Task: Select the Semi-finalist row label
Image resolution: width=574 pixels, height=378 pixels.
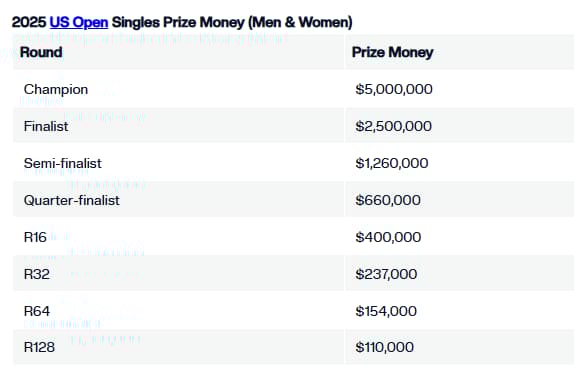Action: [x=63, y=163]
